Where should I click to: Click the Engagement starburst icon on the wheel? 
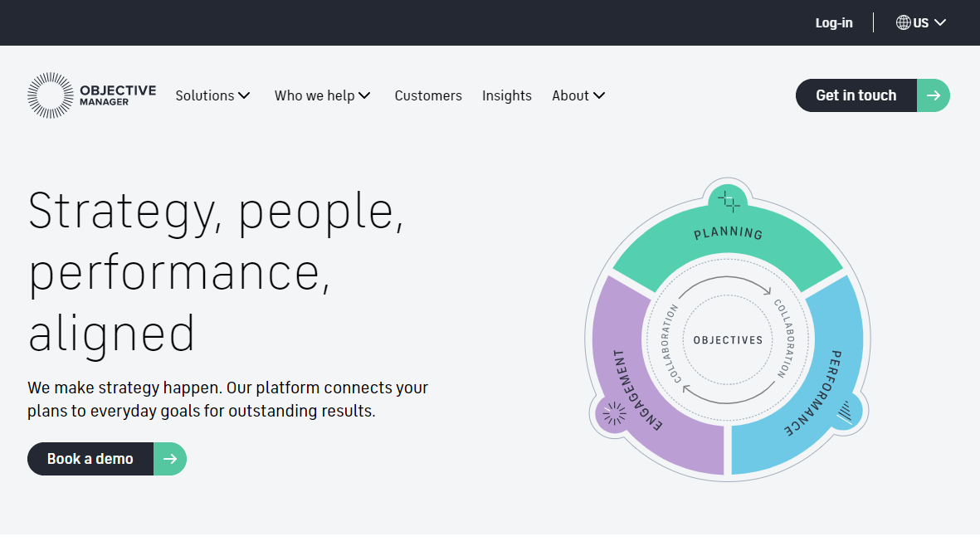point(614,413)
